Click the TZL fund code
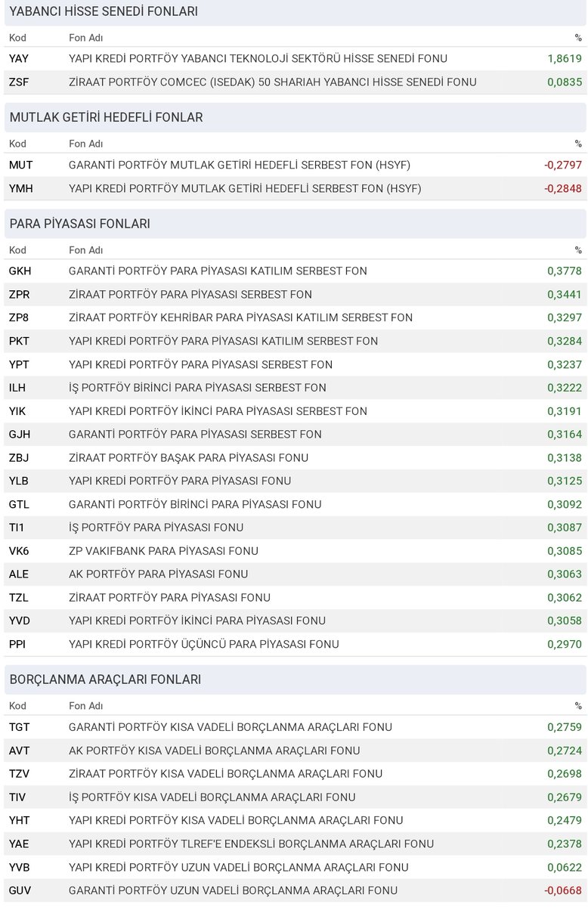 [19, 598]
